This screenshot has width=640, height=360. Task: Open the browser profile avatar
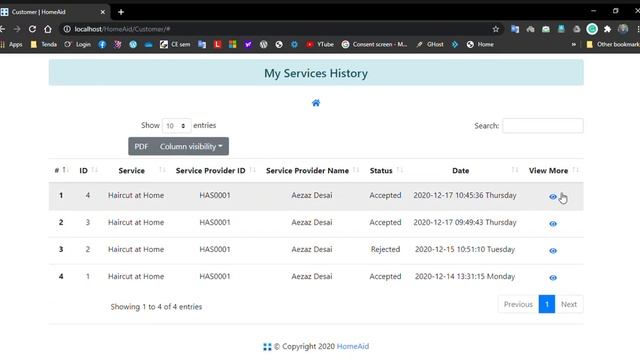pos(623,29)
